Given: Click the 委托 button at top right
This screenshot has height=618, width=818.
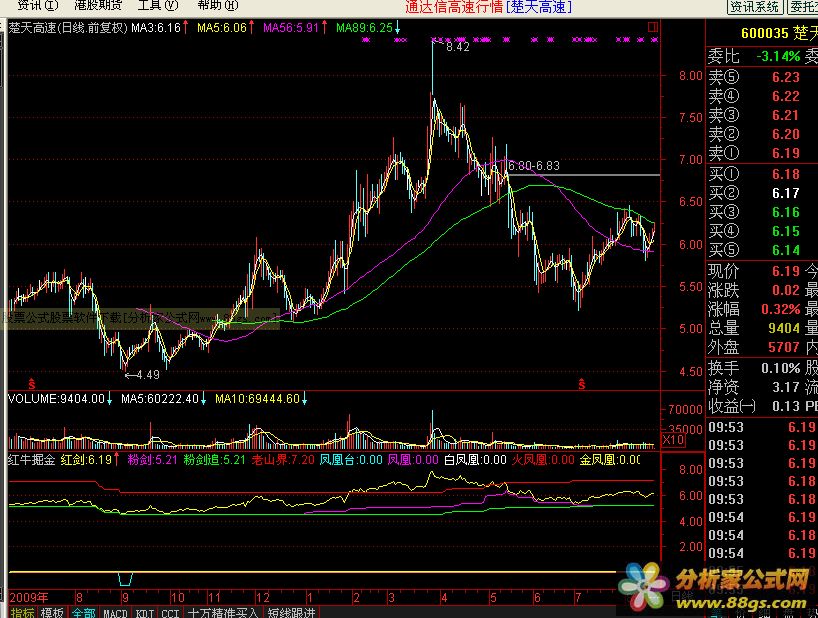Looking at the screenshot, I should [803, 6].
